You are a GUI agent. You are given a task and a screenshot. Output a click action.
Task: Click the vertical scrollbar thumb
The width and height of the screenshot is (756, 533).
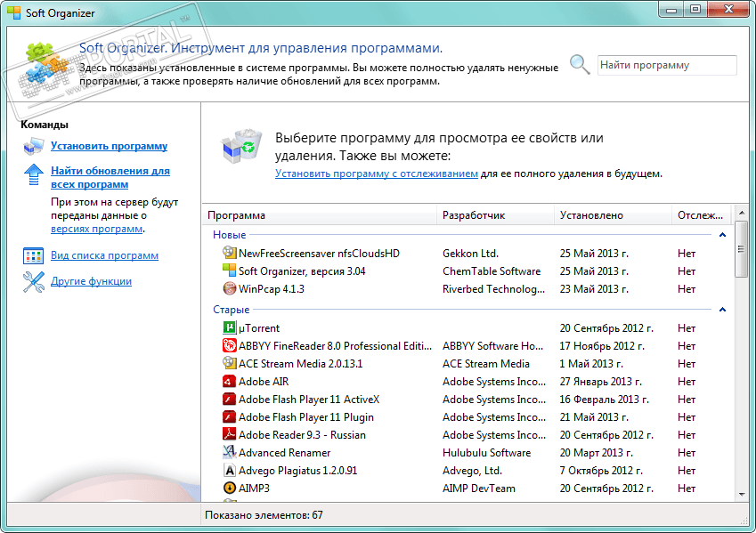tap(742, 249)
